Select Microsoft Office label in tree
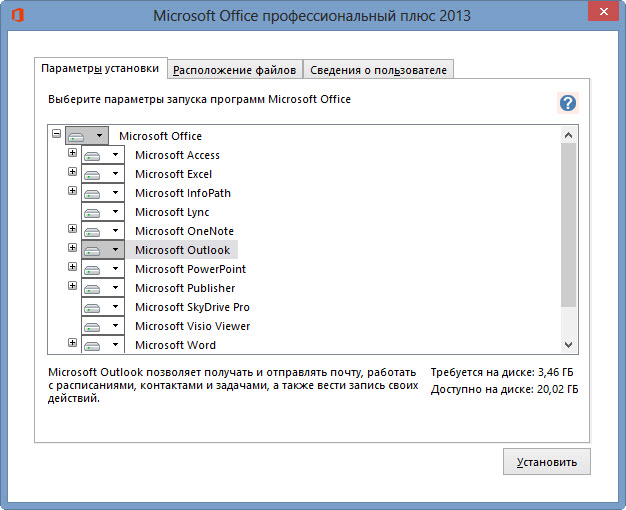 160,136
